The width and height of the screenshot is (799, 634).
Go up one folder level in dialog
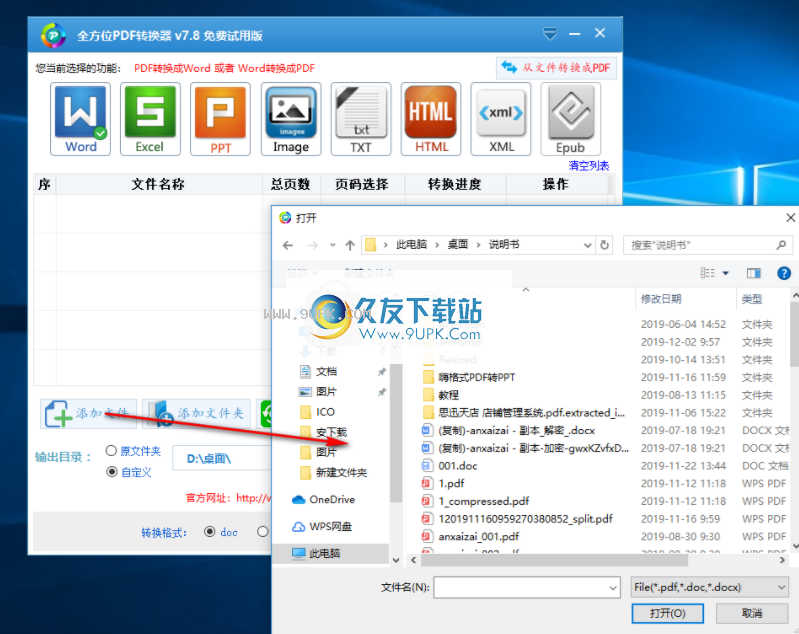pyautogui.click(x=350, y=245)
